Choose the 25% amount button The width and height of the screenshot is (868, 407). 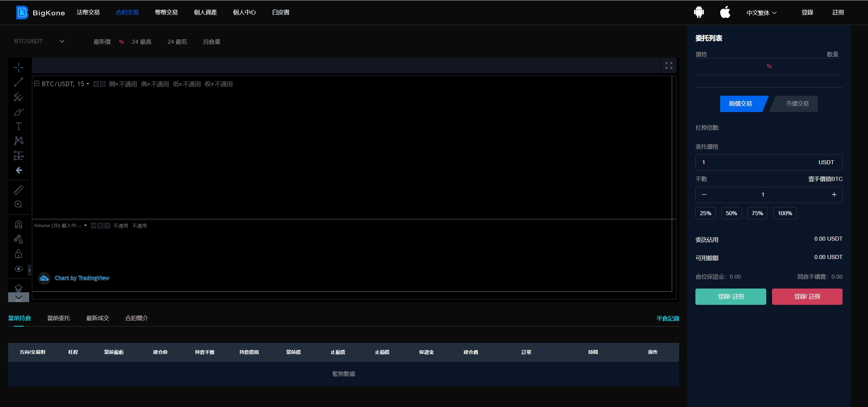click(706, 213)
